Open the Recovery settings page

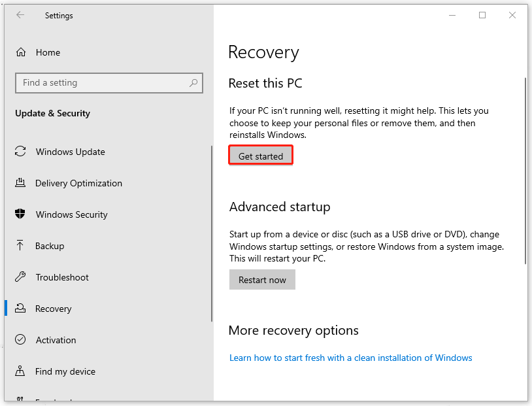(54, 309)
